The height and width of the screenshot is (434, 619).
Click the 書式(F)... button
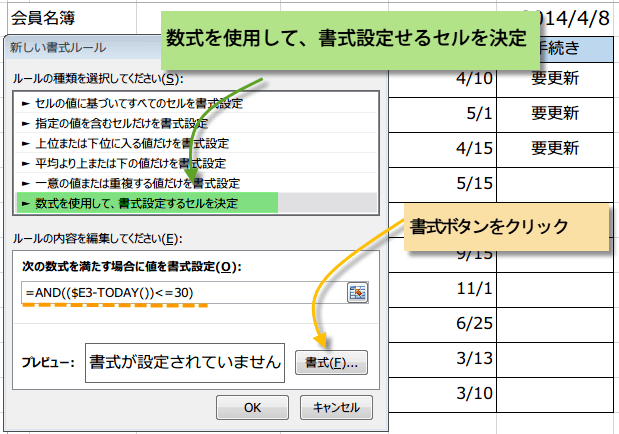point(331,362)
